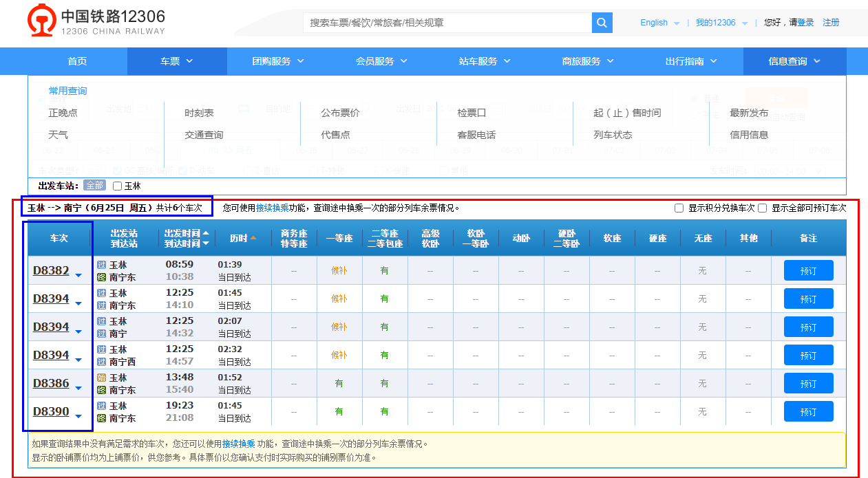Select 正晚点 in the query menu
Screen dimensions: 868x478
(63, 113)
